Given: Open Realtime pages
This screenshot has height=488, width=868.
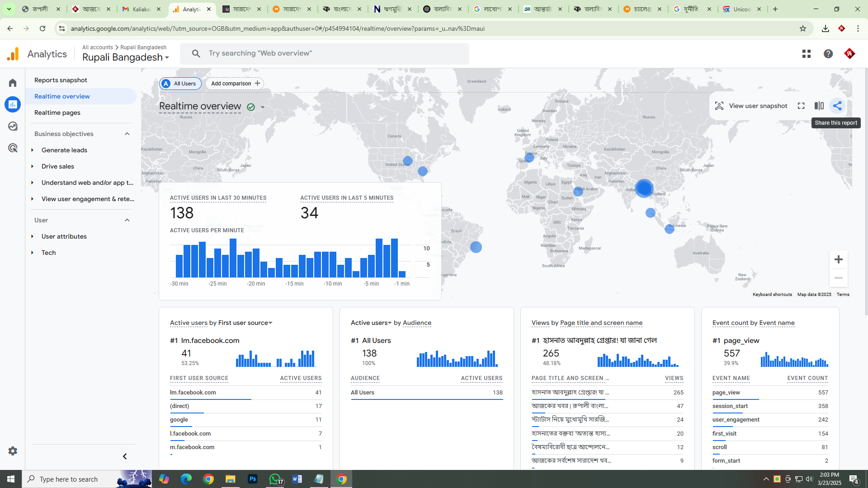Looking at the screenshot, I should (x=57, y=113).
